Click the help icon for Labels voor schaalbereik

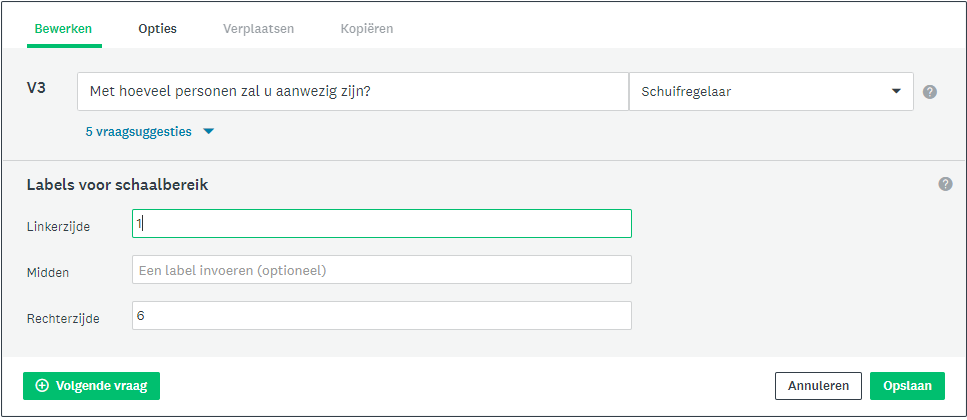point(945,184)
